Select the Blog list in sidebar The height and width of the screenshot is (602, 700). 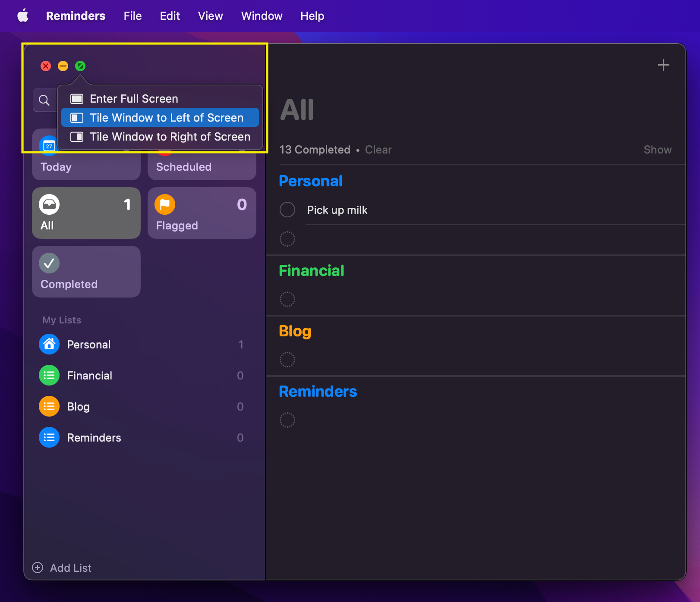pyautogui.click(x=144, y=407)
